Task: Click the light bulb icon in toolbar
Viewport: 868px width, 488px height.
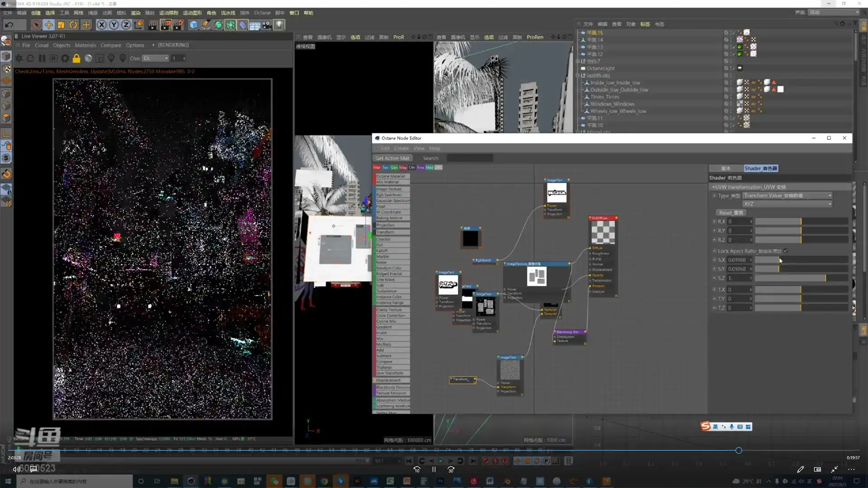Action: click(279, 25)
